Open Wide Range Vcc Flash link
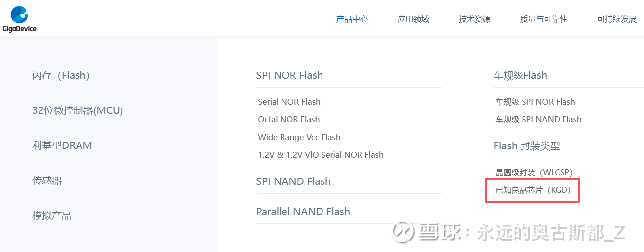 299,137
